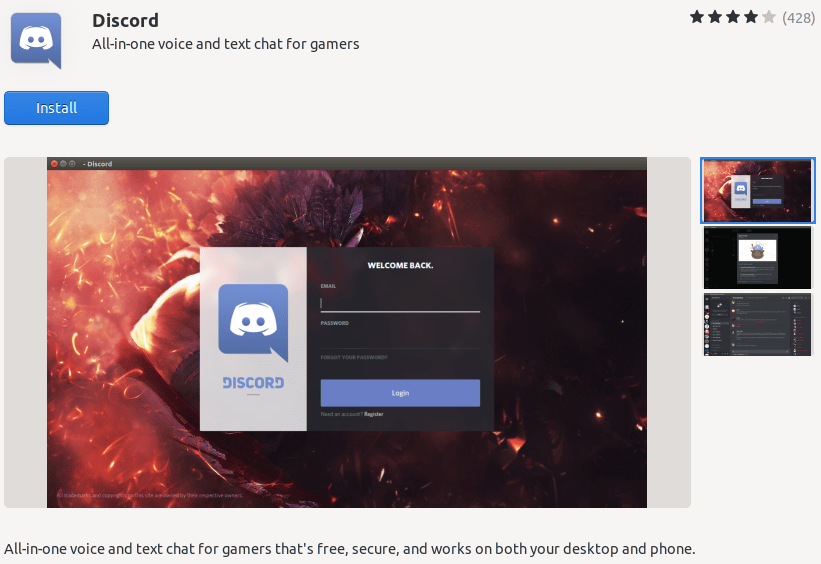Select the second screenshot thumbnail
Image resolution: width=821 pixels, height=564 pixels.
(758, 258)
